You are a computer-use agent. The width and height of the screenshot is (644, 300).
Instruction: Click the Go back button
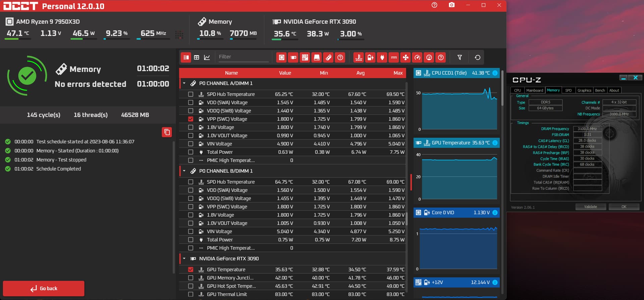pos(44,288)
